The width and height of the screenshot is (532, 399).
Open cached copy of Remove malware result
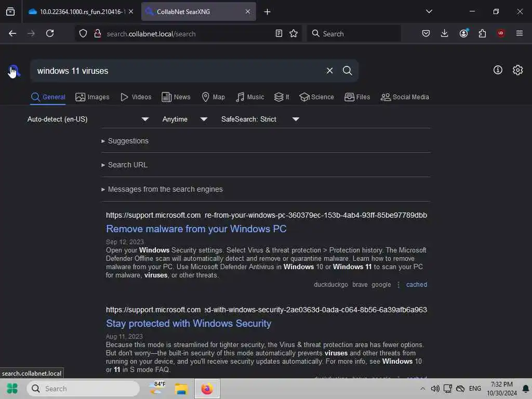coord(416,285)
